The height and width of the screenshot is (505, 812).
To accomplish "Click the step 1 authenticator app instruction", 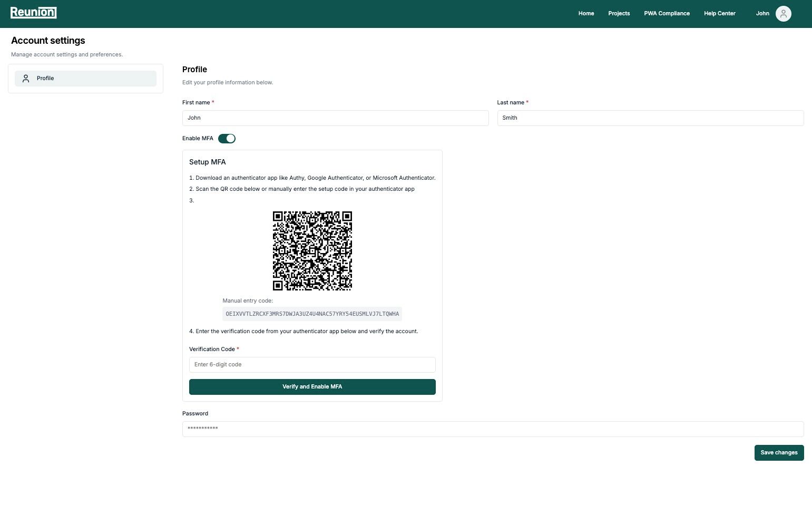I will tap(312, 178).
